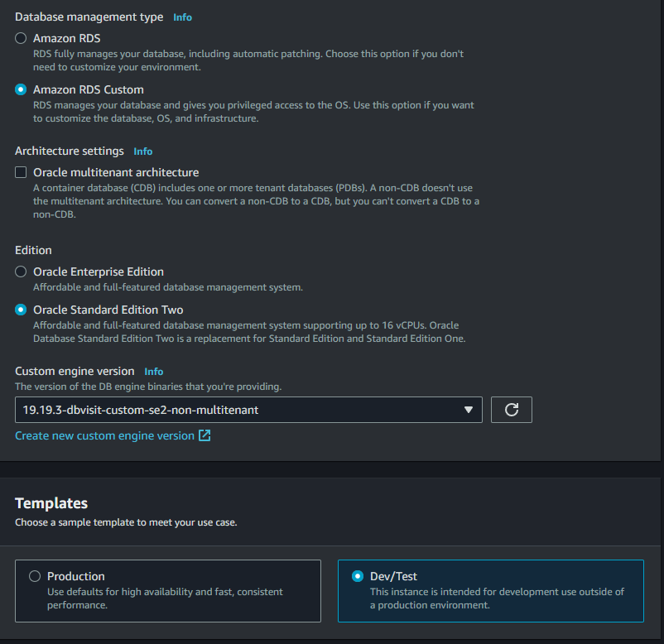Click the 'Oracle multitenant architecture' label
664x644 pixels.
coord(116,172)
